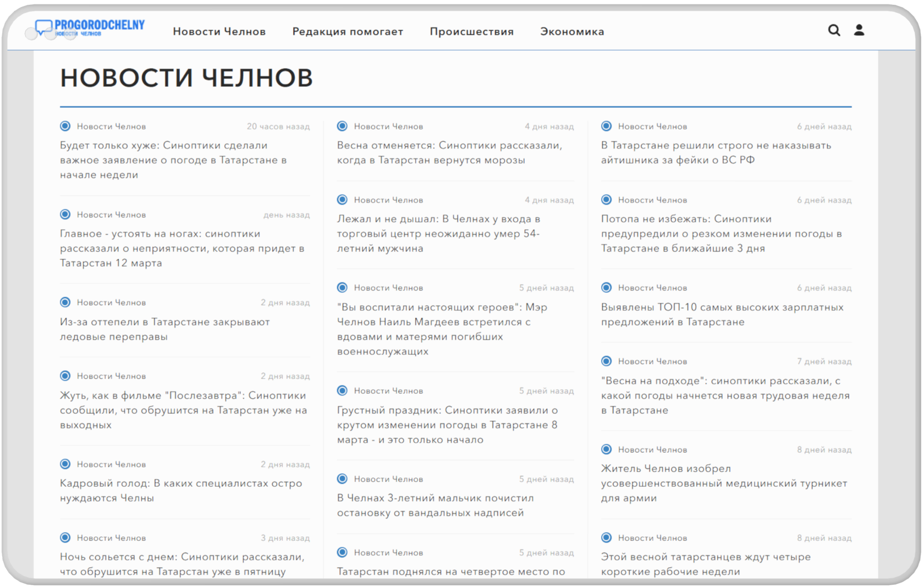Click the '7 дней назад' timestamp
This screenshot has height=588, width=924.
pos(824,361)
